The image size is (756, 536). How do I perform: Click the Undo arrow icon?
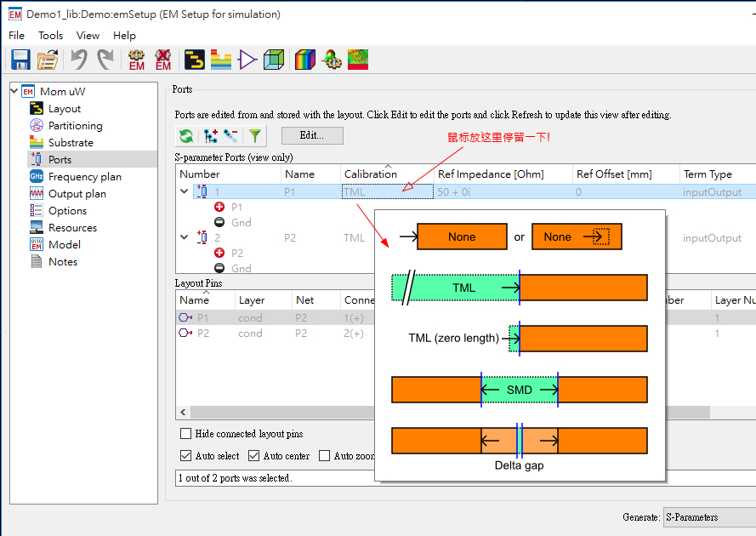tap(80, 60)
